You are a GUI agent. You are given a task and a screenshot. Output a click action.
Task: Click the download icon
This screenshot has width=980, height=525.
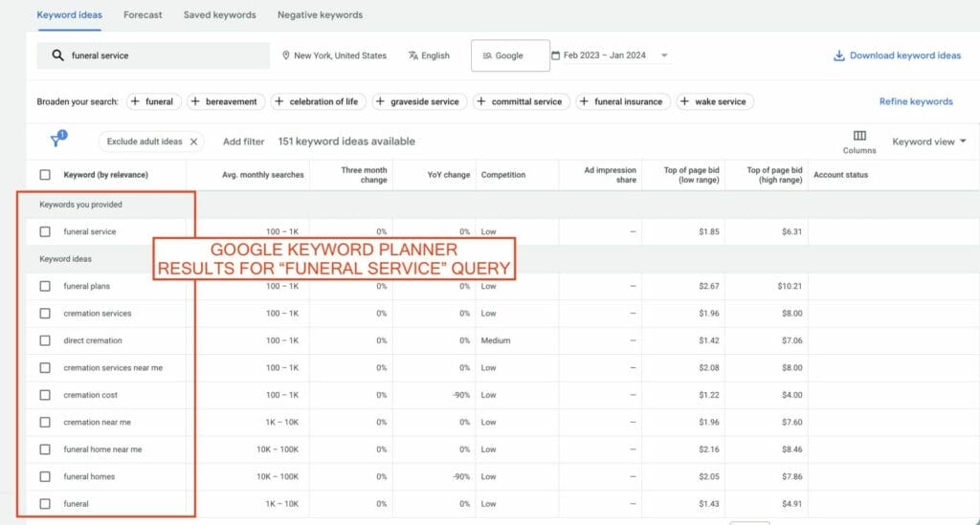pos(838,55)
